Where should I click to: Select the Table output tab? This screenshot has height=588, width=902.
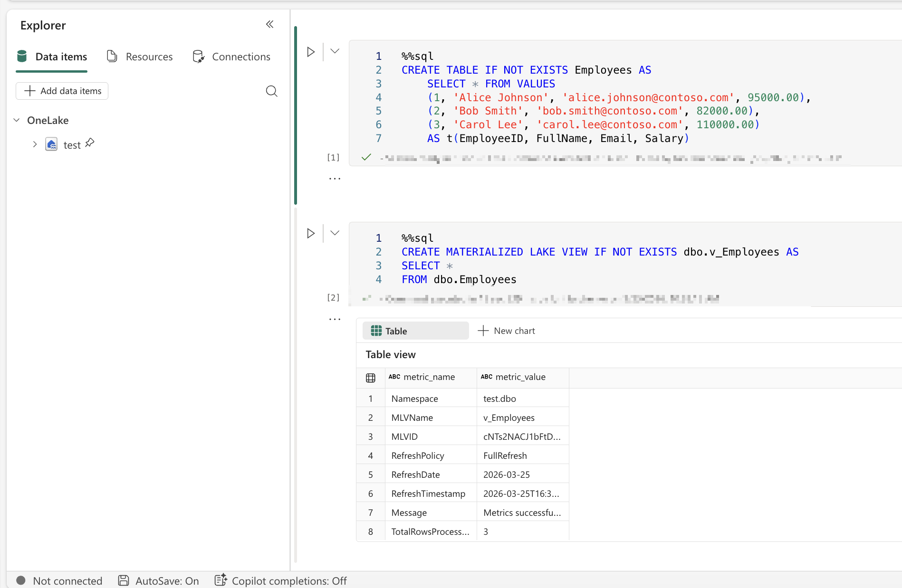point(415,331)
